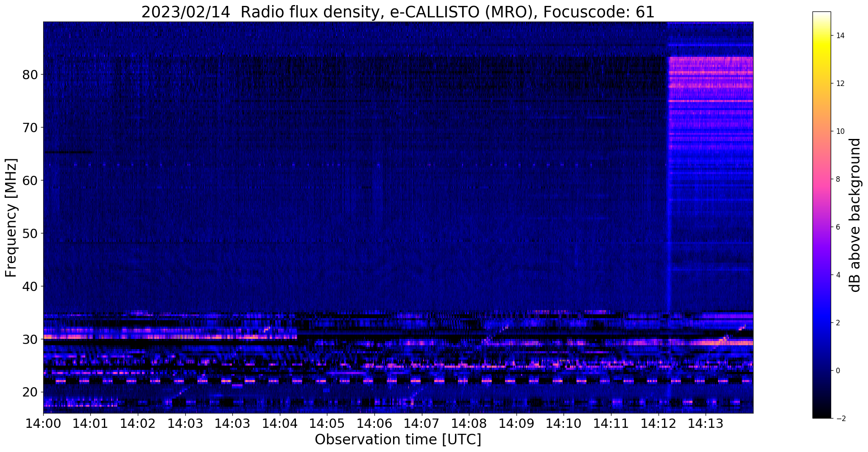Click the 14:02 time tick label
The image size is (868, 452).
(x=138, y=423)
